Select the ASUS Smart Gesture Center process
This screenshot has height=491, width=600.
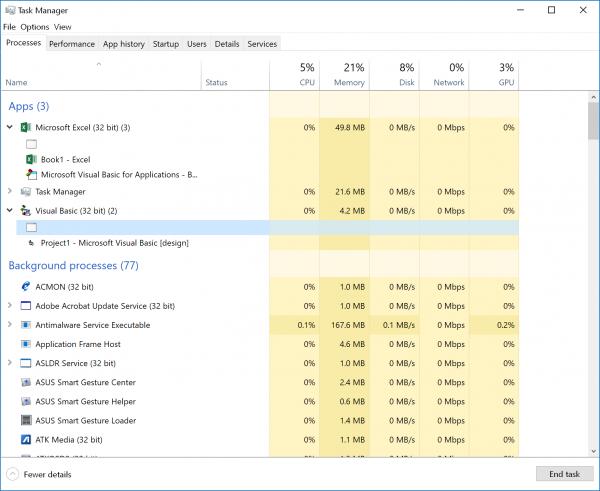(x=260, y=382)
